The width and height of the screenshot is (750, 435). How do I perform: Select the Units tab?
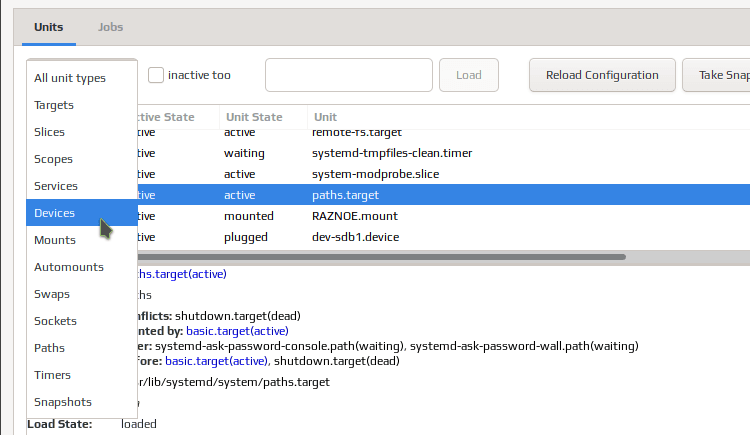point(48,27)
